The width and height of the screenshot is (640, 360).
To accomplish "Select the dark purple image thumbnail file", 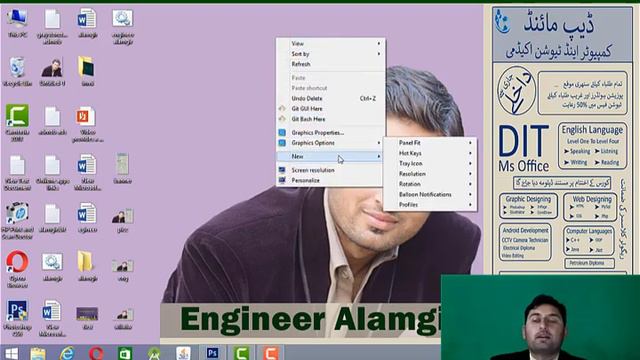I will [87, 318].
